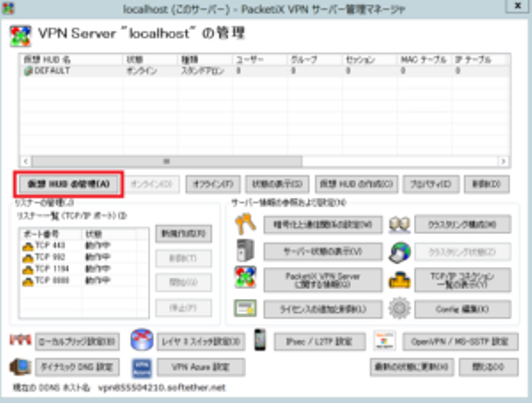Click the hub list scrollbar right arrow
Image resolution: width=532 pixels, height=403 pixels.
pos(503,161)
